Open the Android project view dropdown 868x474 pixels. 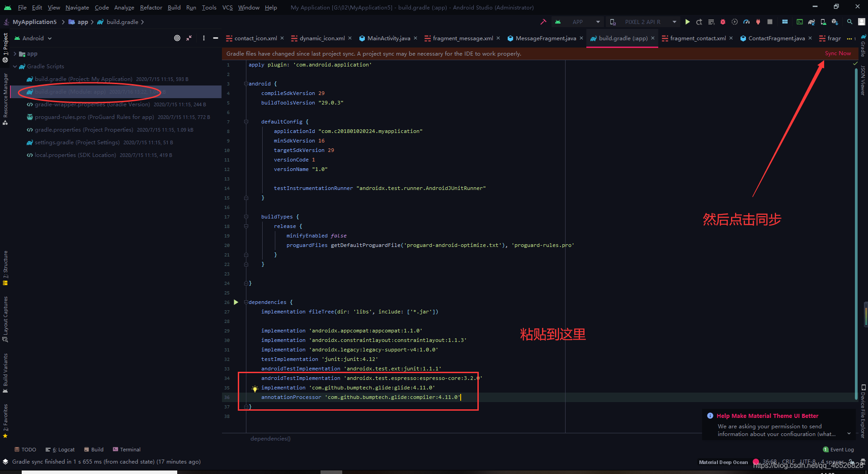click(x=33, y=38)
